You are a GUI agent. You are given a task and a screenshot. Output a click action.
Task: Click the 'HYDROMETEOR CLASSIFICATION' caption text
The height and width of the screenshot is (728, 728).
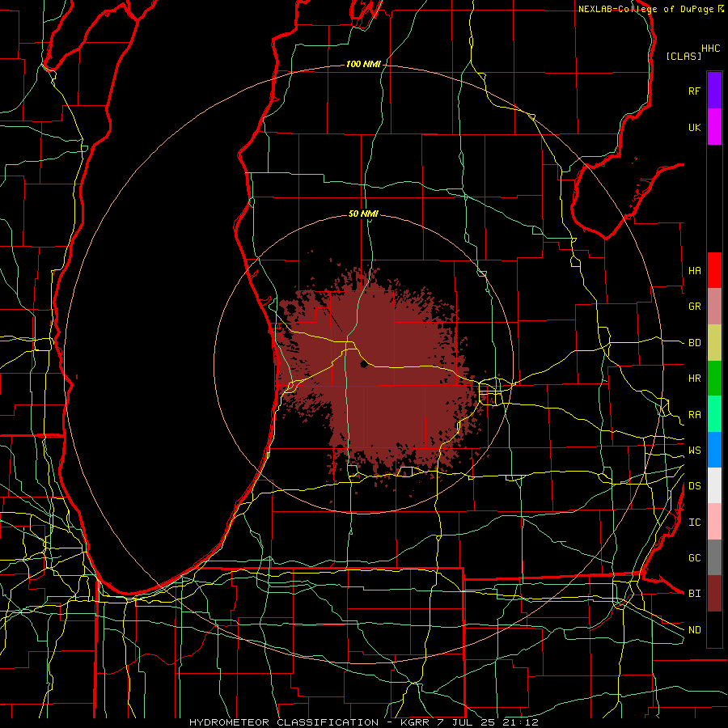tap(284, 722)
